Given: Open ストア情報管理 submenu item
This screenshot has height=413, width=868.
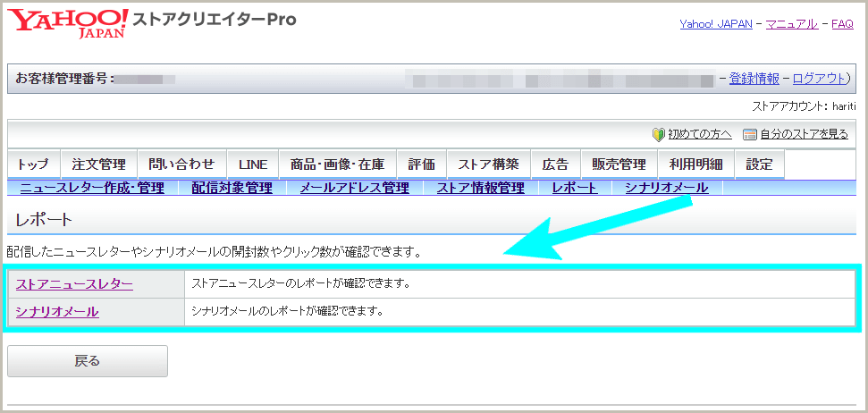Looking at the screenshot, I should (481, 189).
